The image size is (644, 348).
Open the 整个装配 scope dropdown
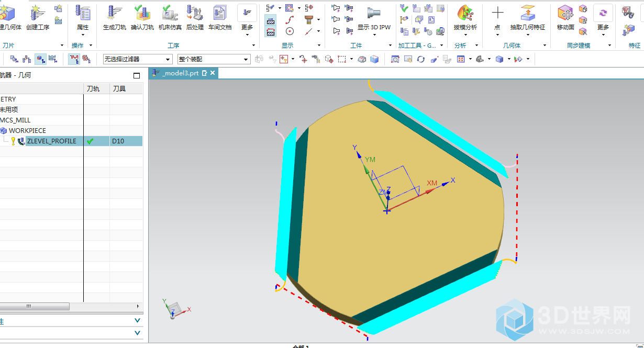[x=214, y=60]
